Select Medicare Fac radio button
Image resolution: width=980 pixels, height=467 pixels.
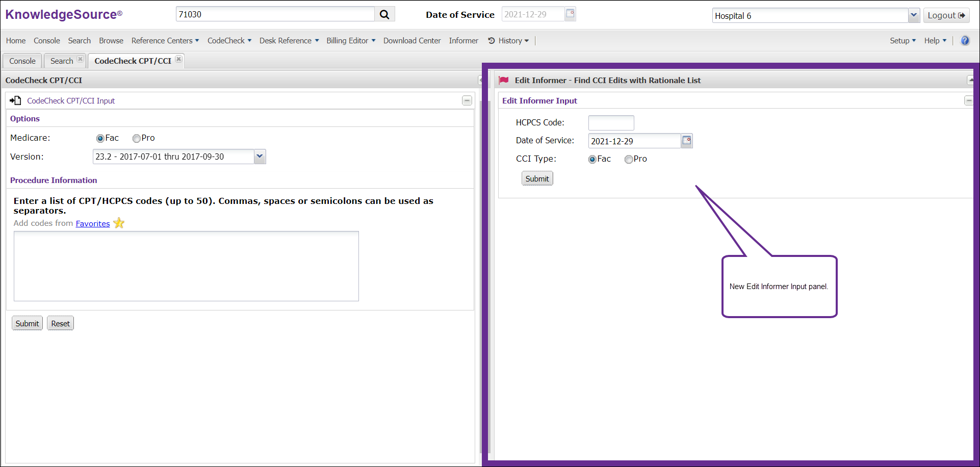click(x=100, y=138)
